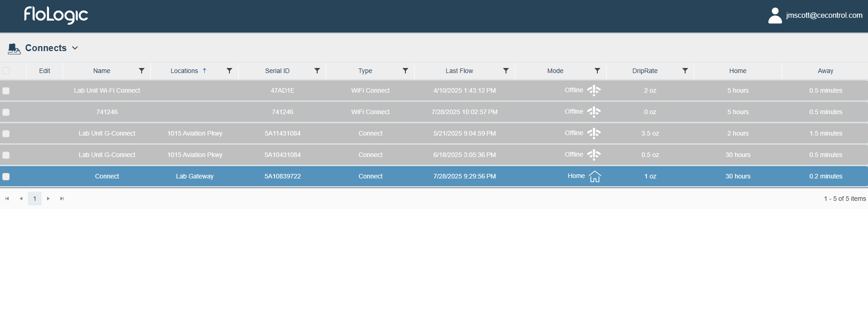
Task: Expand the Connects dropdown chevron
Action: (75, 48)
